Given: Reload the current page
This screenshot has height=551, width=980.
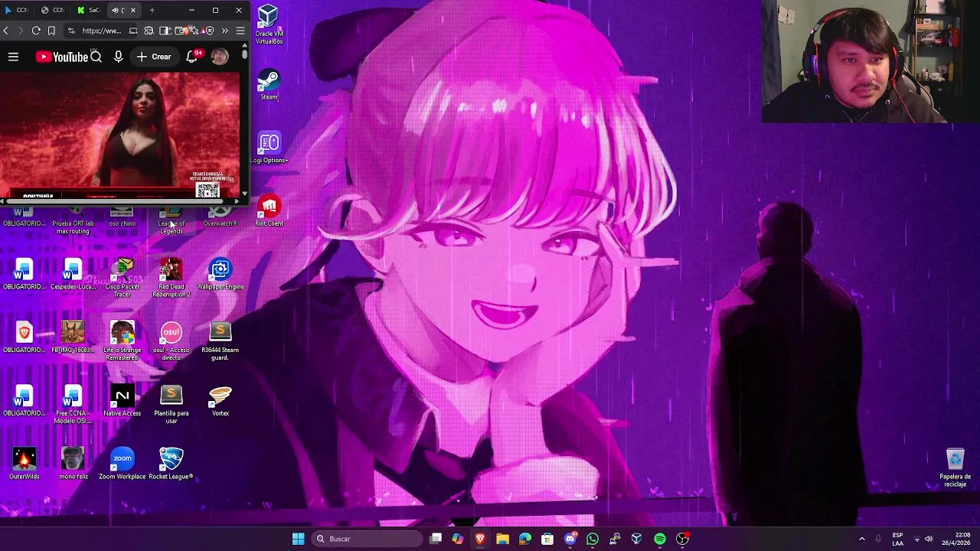Looking at the screenshot, I should tap(36, 31).
